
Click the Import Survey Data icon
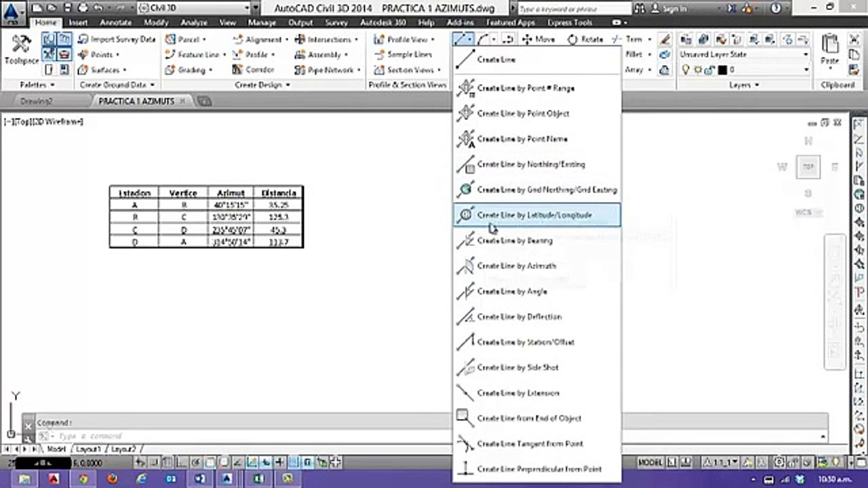83,39
